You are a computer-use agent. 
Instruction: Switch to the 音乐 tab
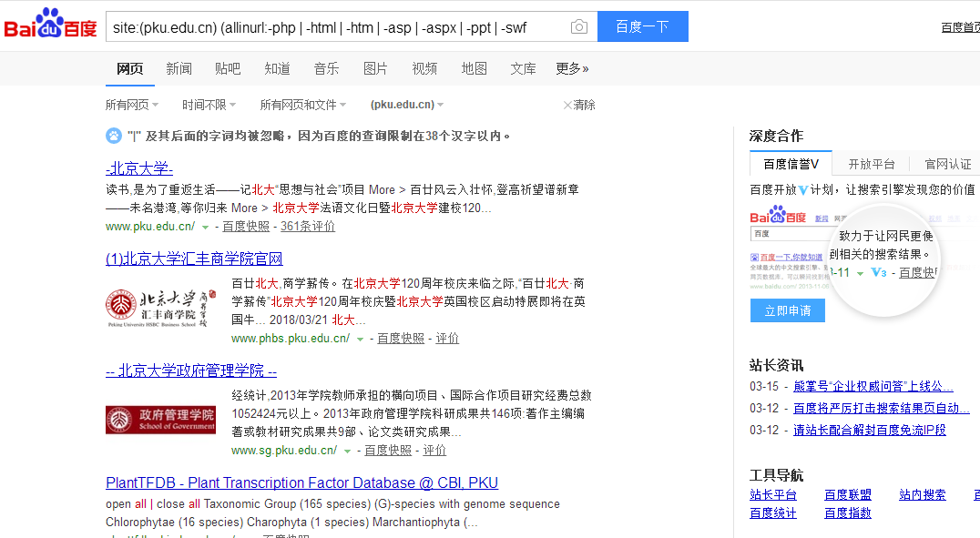pos(326,69)
